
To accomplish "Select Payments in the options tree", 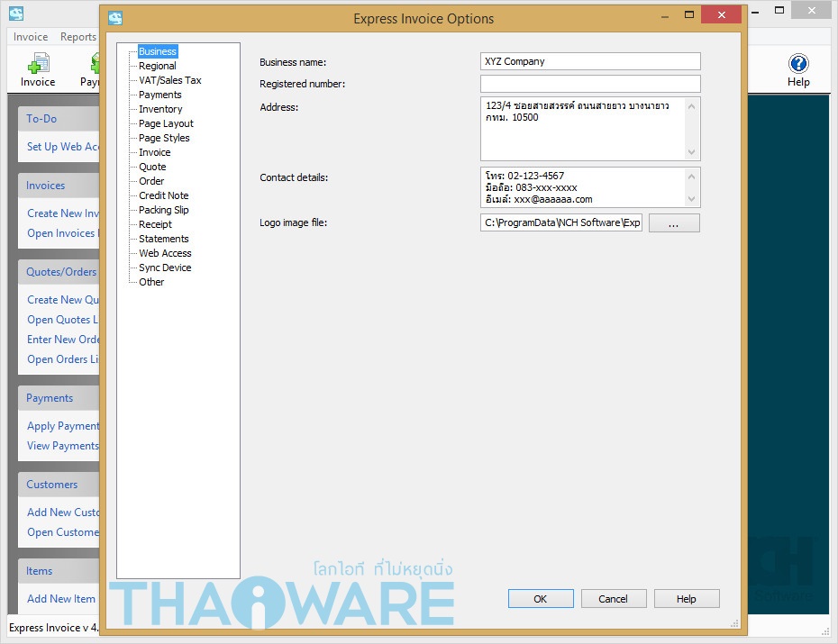I will click(159, 95).
